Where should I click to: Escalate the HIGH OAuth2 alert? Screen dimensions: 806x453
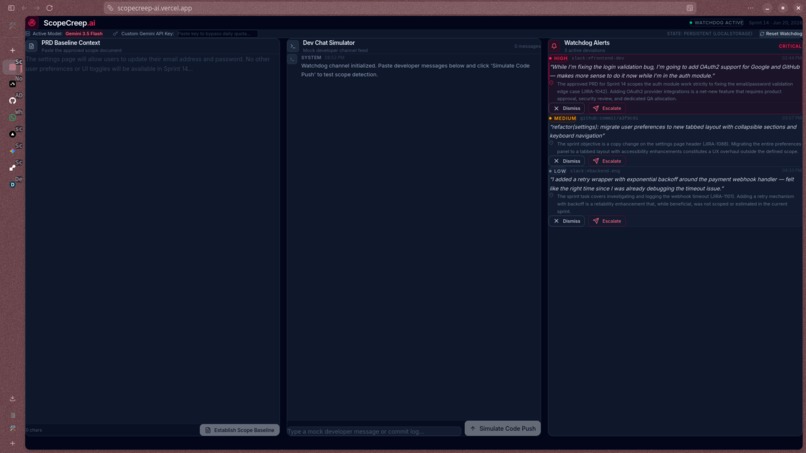pos(607,108)
